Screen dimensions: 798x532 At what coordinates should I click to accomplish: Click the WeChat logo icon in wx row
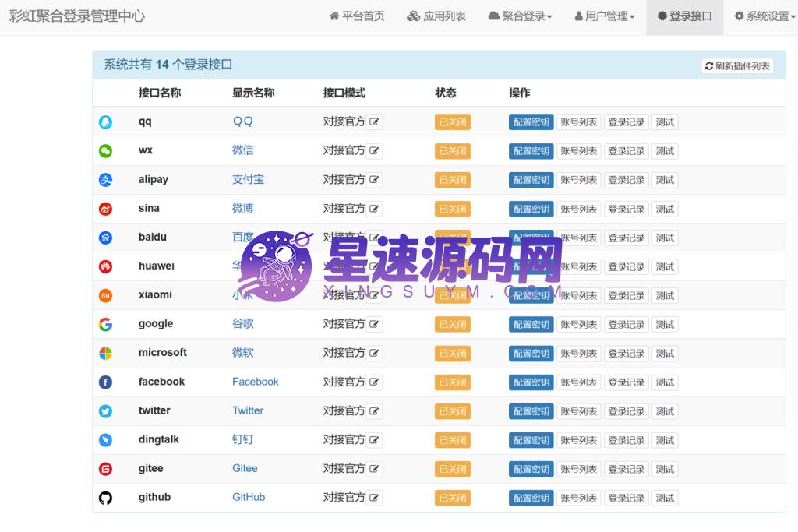pos(105,151)
